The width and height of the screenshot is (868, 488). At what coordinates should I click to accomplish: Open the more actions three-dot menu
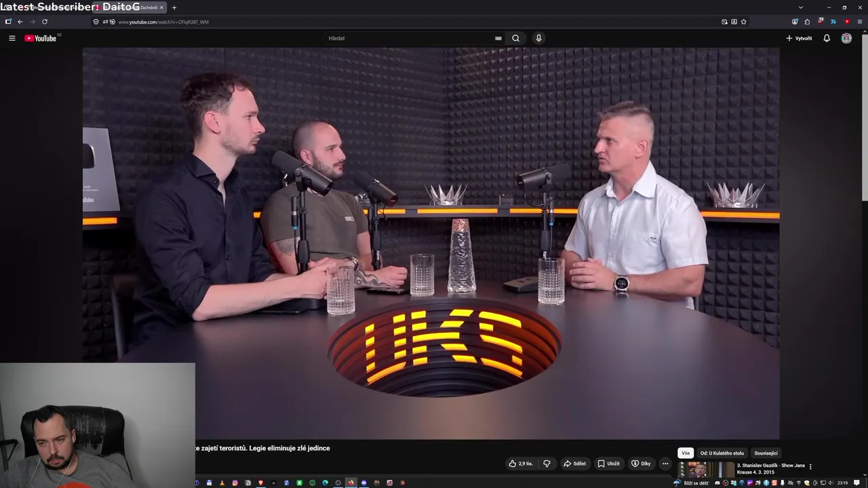coord(665,464)
